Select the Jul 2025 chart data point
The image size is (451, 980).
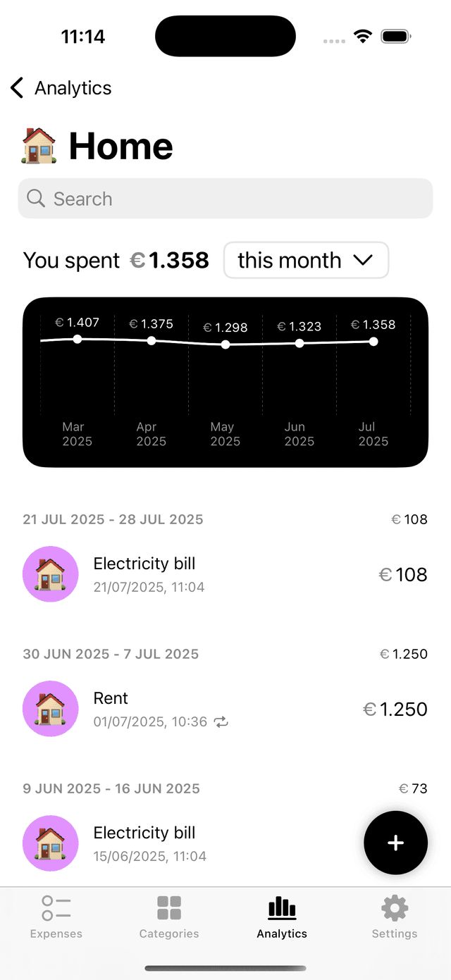click(373, 342)
